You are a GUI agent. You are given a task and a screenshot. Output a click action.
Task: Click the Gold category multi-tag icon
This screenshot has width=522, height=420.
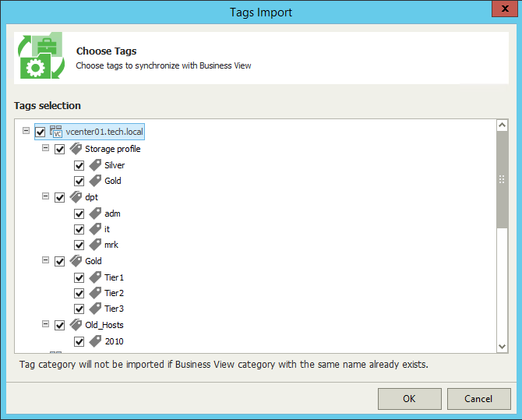(x=76, y=261)
